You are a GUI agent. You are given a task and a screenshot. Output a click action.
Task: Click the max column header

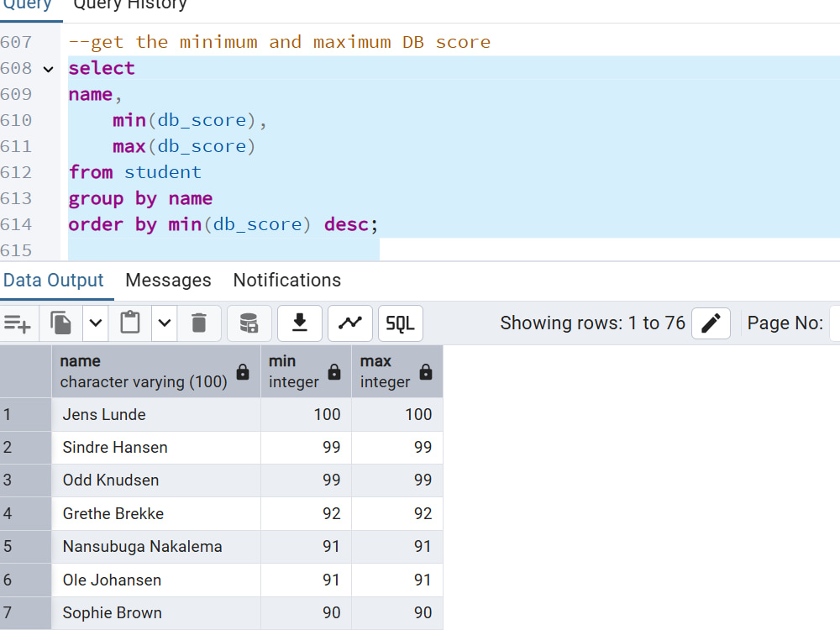tap(397, 371)
